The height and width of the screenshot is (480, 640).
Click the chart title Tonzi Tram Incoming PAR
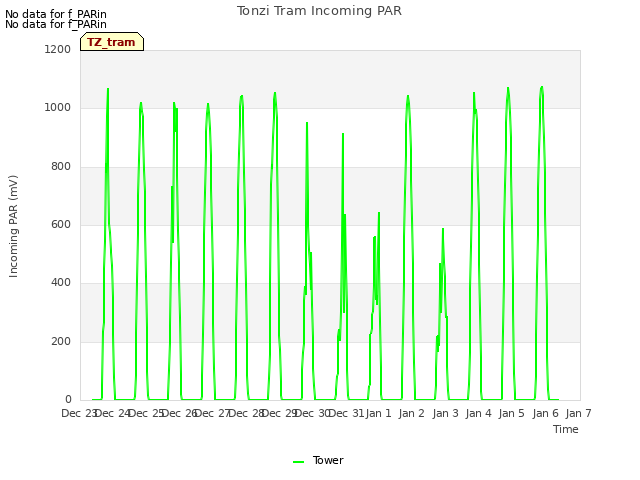pos(319,11)
